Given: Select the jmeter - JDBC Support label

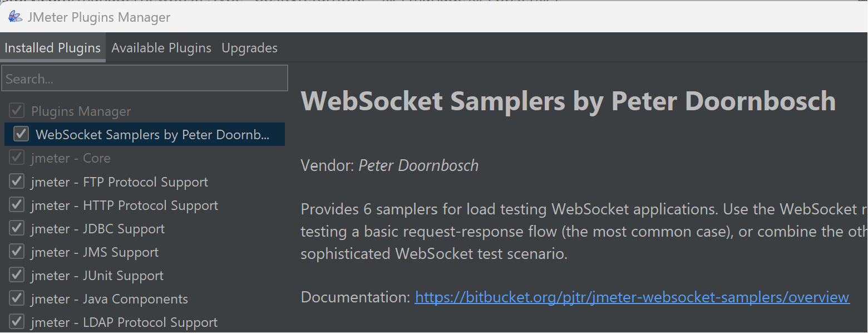Looking at the screenshot, I should point(98,229).
